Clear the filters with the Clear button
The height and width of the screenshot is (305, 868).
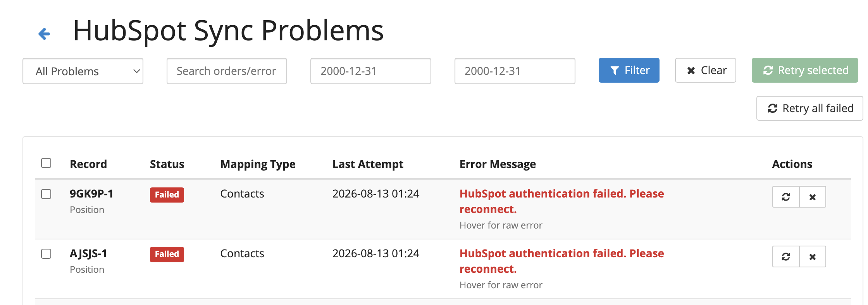tap(705, 70)
